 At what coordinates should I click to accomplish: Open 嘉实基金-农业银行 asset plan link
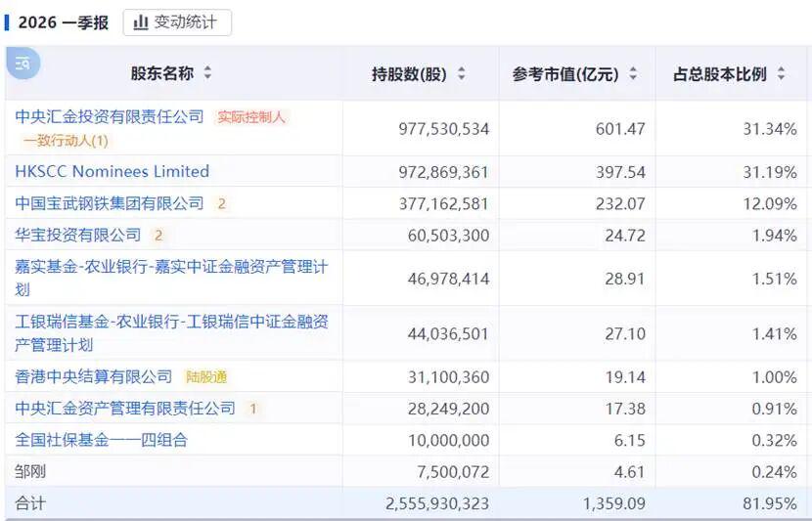pos(171,278)
